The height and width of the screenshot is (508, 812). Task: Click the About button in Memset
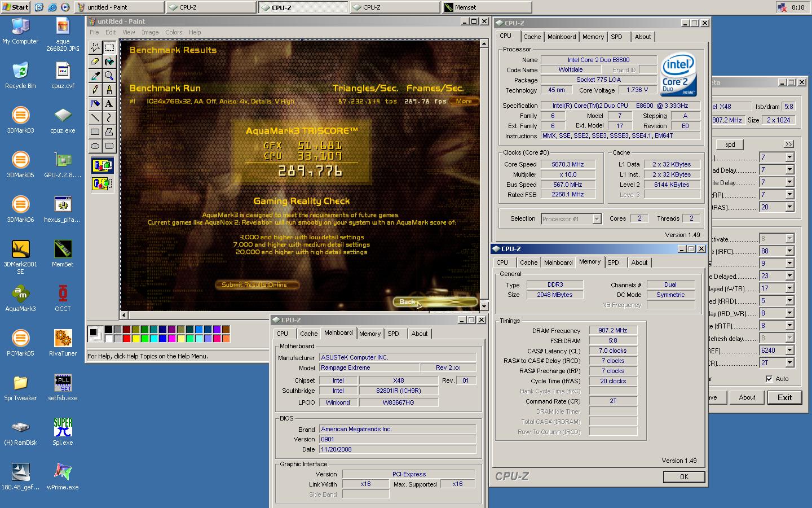747,397
